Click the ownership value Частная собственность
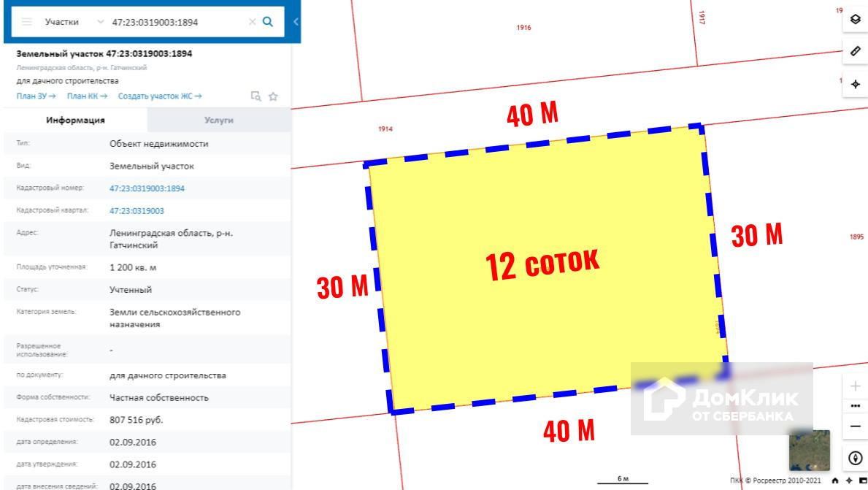Viewport: 868px width, 490px height. tap(159, 397)
